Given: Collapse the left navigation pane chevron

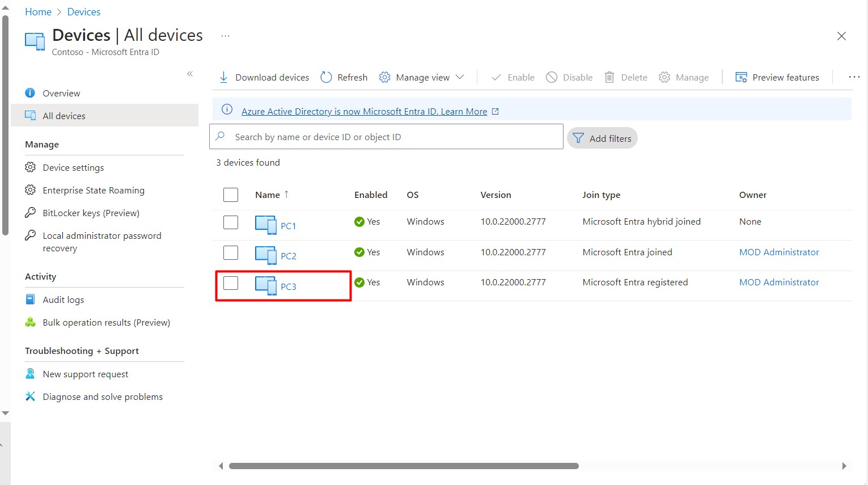Looking at the screenshot, I should click(190, 74).
